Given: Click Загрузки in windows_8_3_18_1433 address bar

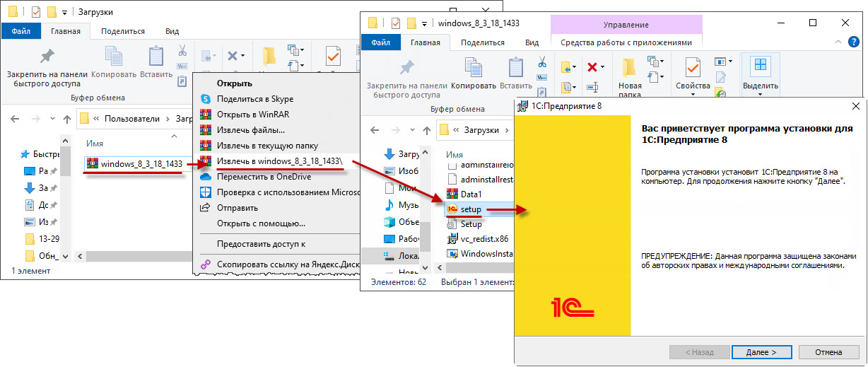Looking at the screenshot, I should (481, 129).
